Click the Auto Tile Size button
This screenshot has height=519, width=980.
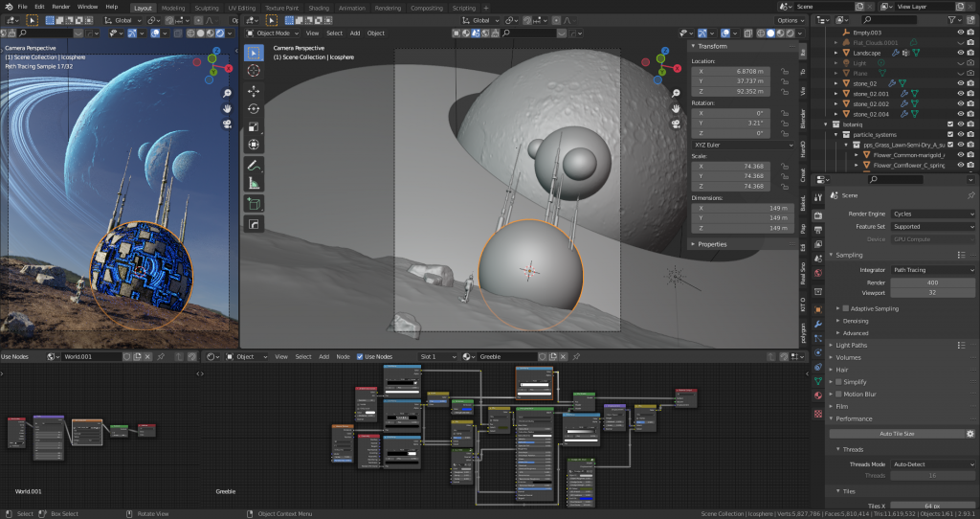pyautogui.click(x=899, y=434)
